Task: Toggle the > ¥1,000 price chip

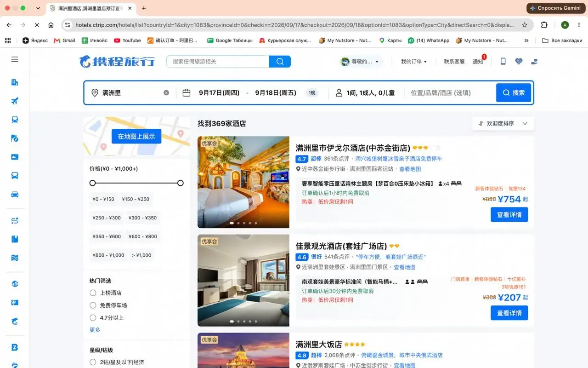Action: pyautogui.click(x=141, y=255)
